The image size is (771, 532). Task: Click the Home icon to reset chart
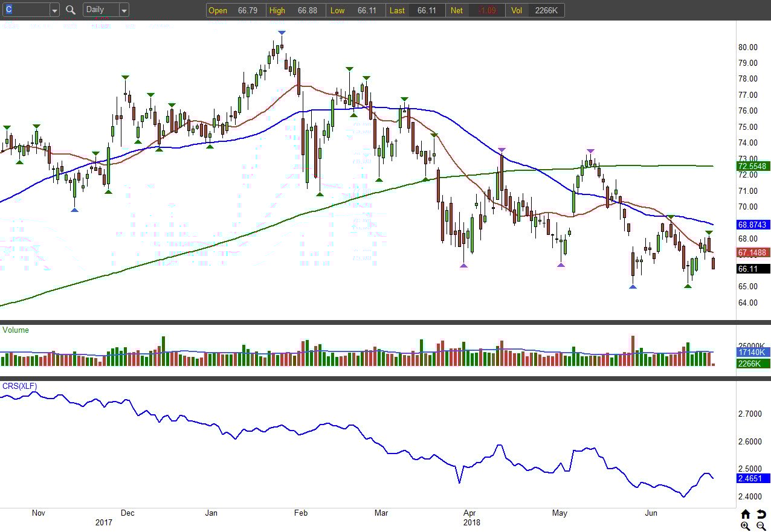746,514
